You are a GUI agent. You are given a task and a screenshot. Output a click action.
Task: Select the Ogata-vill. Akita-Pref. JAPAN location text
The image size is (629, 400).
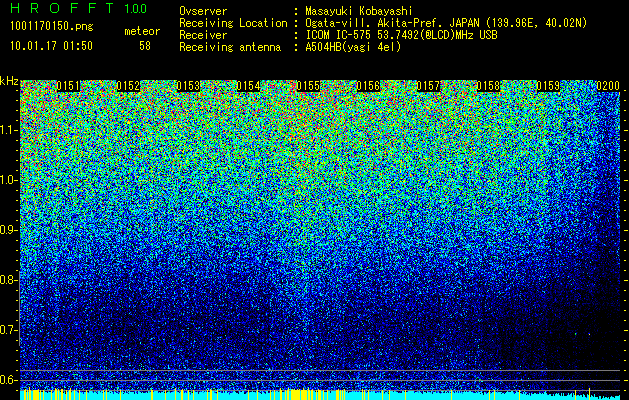(446, 23)
